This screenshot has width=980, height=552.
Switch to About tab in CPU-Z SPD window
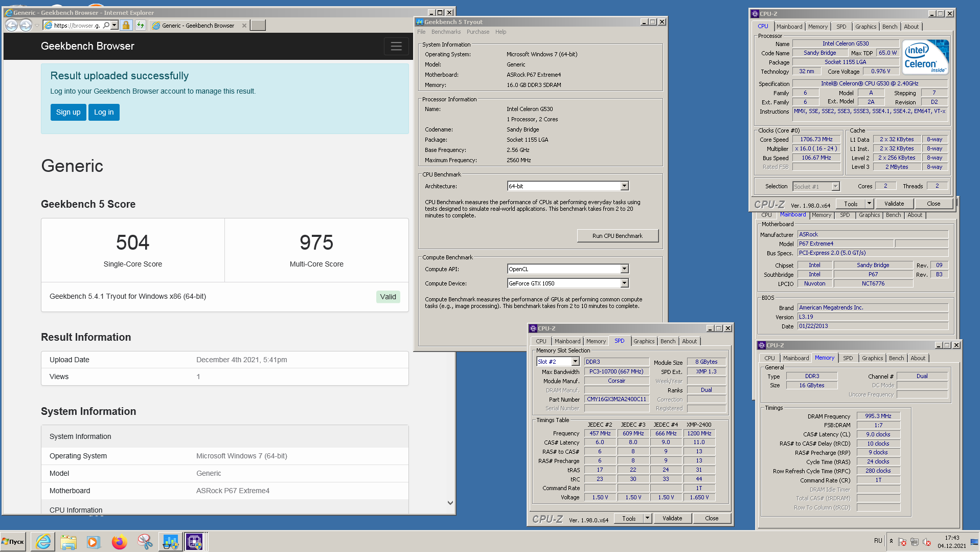coord(689,341)
